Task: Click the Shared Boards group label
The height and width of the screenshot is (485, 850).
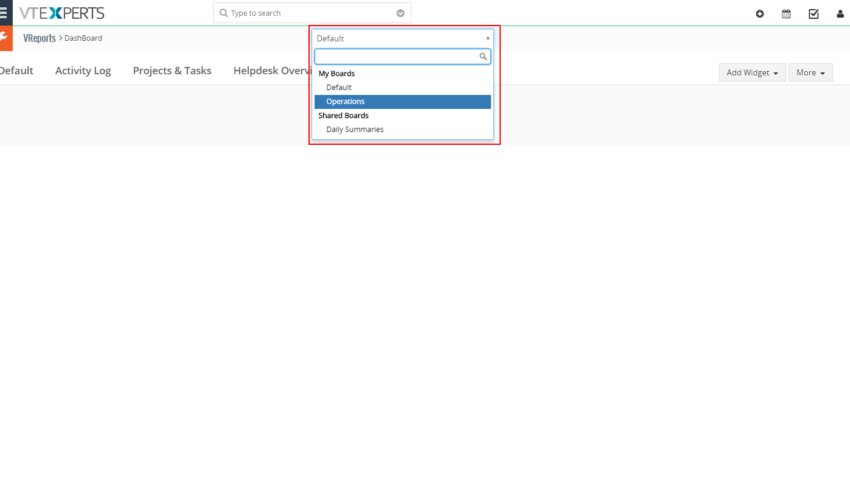Action: pos(343,115)
